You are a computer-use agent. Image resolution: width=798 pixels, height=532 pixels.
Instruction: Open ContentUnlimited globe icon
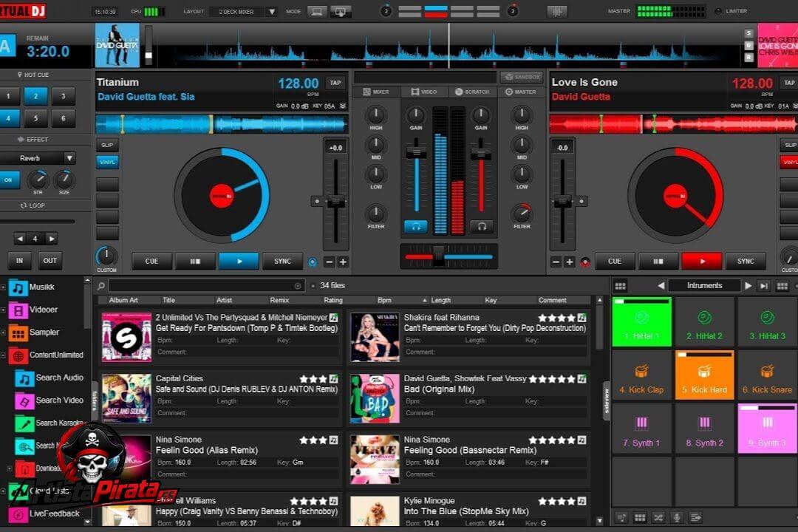[18, 355]
